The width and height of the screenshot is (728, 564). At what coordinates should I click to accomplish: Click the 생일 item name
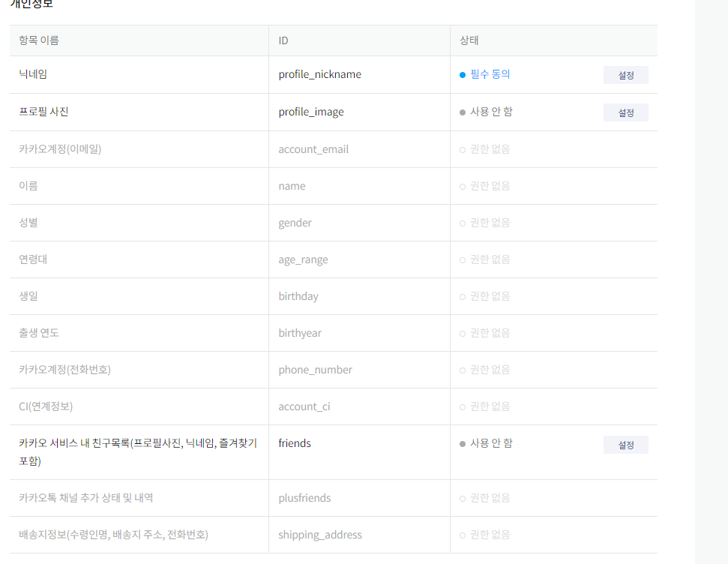click(x=28, y=296)
